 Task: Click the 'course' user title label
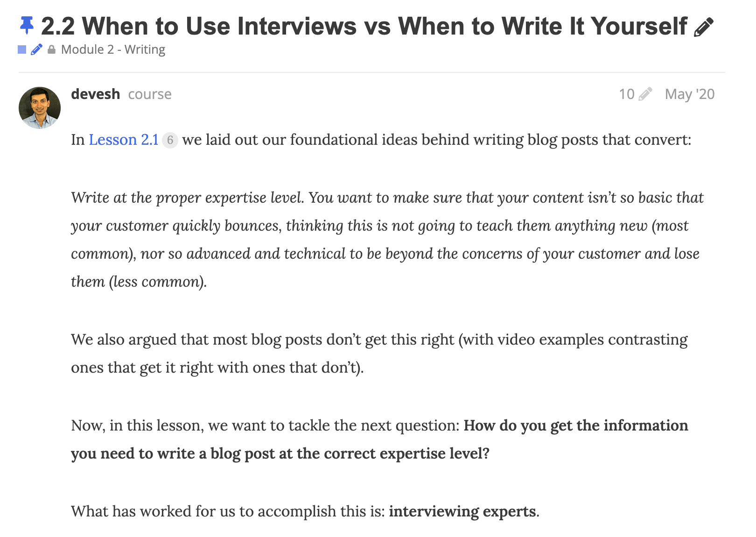coord(150,94)
